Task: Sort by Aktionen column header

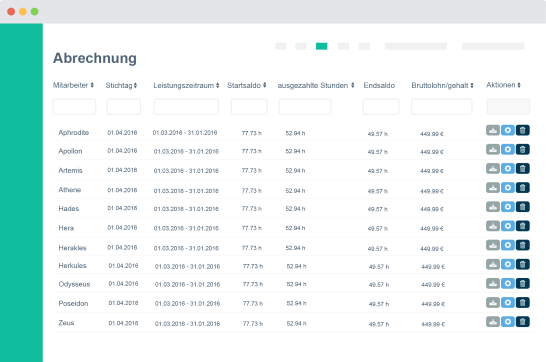Action: click(503, 85)
